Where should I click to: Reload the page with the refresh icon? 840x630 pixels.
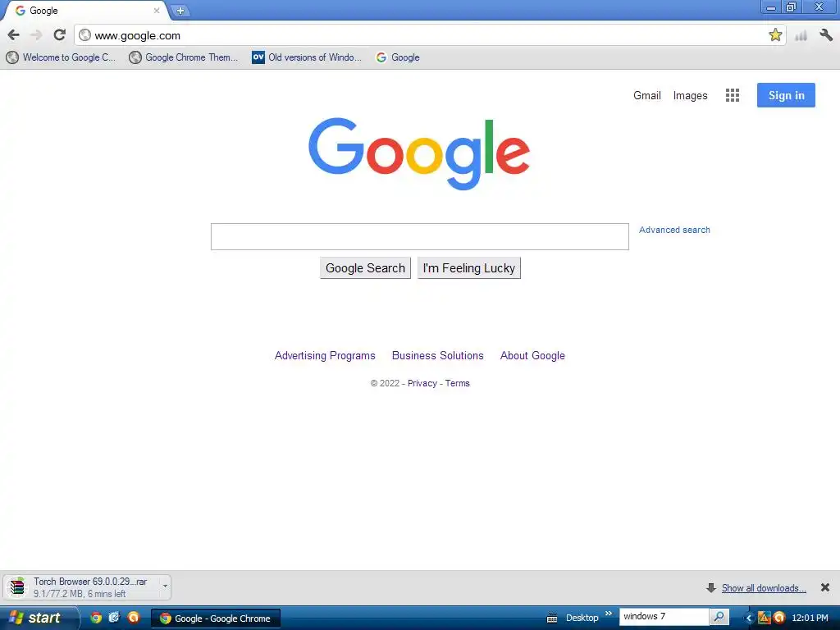(x=59, y=35)
